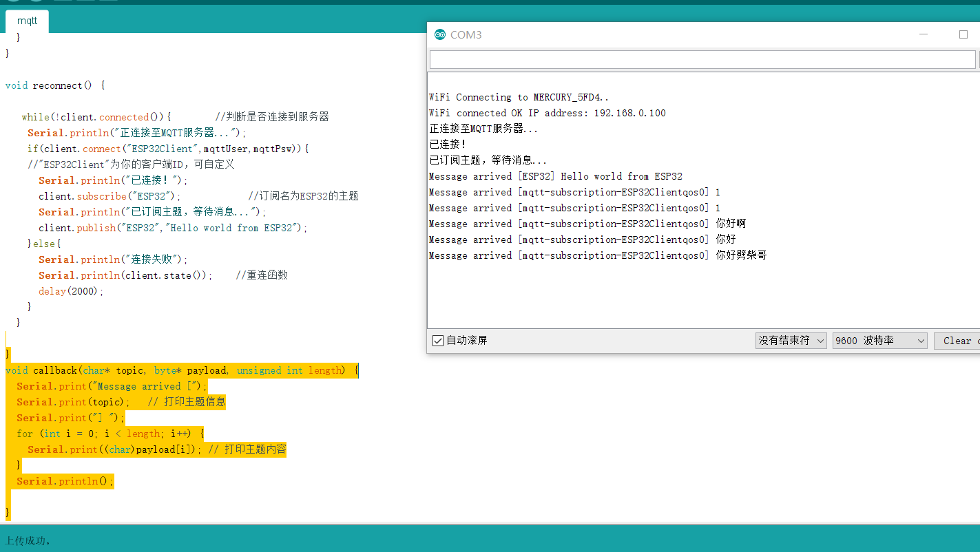The image size is (980, 552).
Task: Click the message line ending with 你好劈柴哥
Action: pyautogui.click(x=598, y=255)
